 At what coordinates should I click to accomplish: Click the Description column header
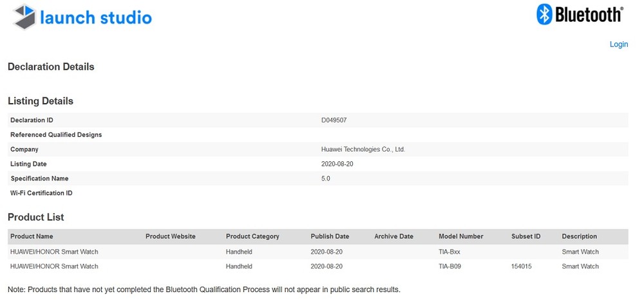pyautogui.click(x=580, y=237)
